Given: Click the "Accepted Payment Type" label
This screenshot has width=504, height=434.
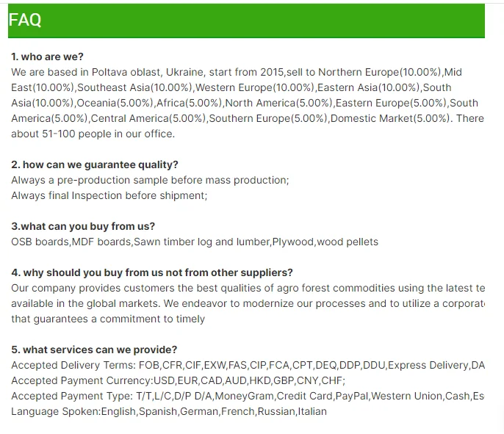Looking at the screenshot, I should coord(71,396).
